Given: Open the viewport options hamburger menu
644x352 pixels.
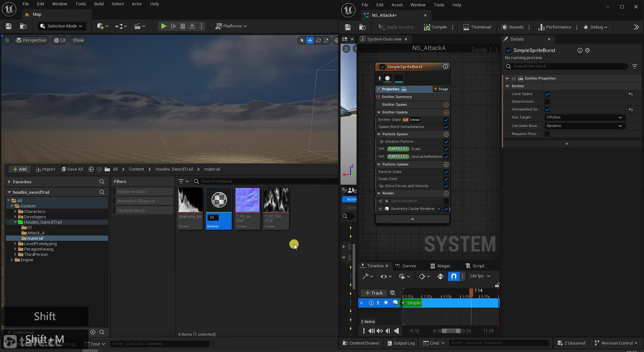Looking at the screenshot, I should coord(7,40).
